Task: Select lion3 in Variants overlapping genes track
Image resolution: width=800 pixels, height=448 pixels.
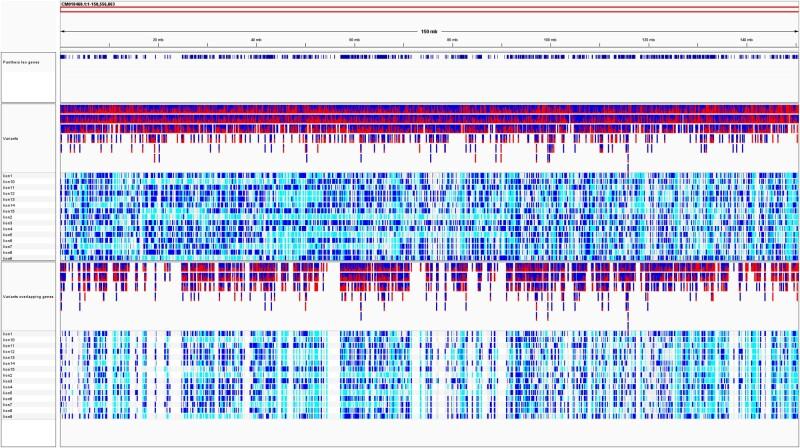Action: [x=7, y=381]
